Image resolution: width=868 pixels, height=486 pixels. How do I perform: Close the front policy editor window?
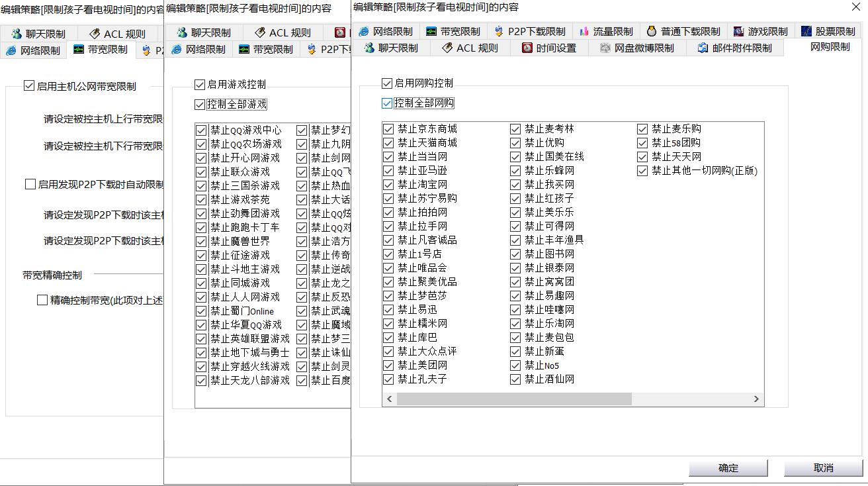[855, 7]
